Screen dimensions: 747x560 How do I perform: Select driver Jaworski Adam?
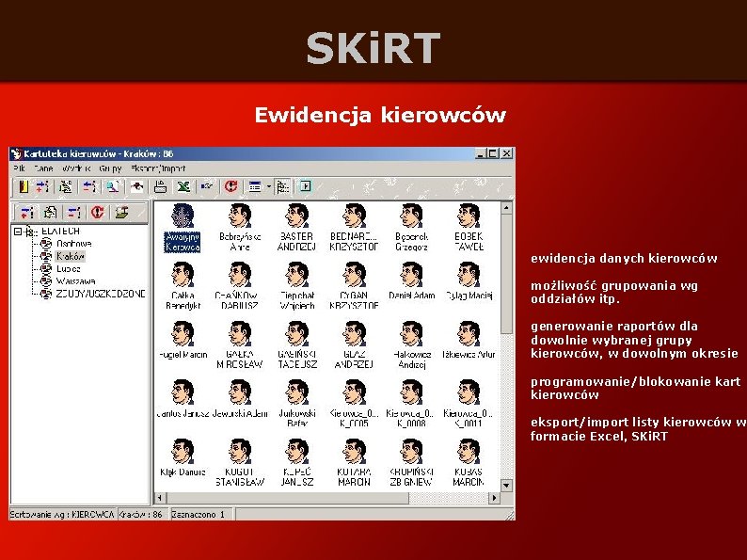240,399
